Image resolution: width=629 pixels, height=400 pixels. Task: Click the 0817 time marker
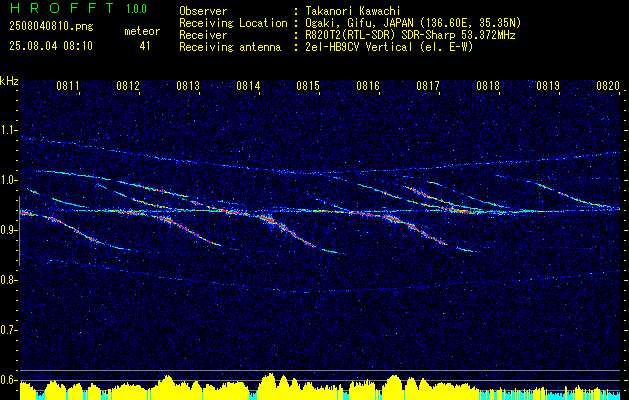[428, 85]
